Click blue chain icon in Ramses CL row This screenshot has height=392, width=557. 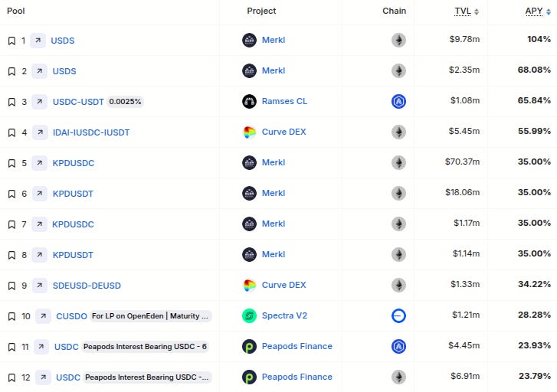point(398,102)
